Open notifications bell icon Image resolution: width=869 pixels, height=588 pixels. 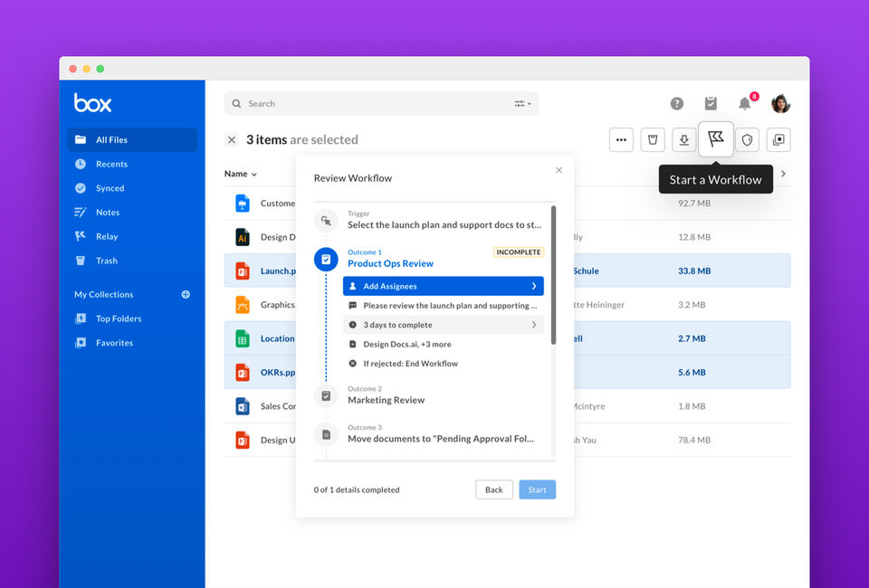tap(744, 103)
